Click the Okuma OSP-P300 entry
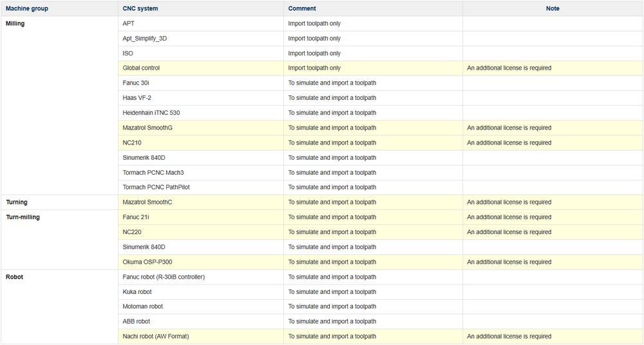644x345 pixels. tap(147, 262)
